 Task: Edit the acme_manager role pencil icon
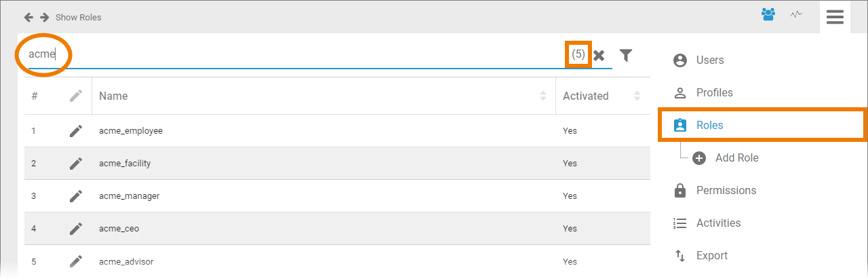pyautogui.click(x=76, y=196)
